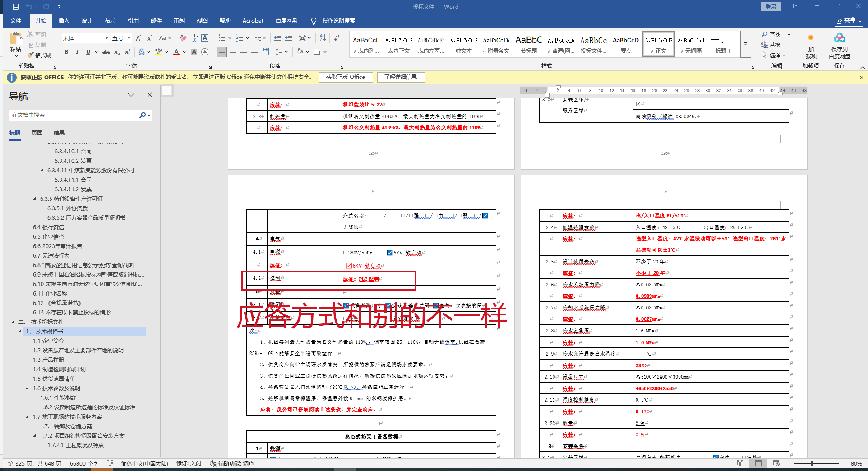Image resolution: width=868 pixels, height=471 pixels.
Task: Open the font name dropdown showing 宋体
Action: (107, 38)
